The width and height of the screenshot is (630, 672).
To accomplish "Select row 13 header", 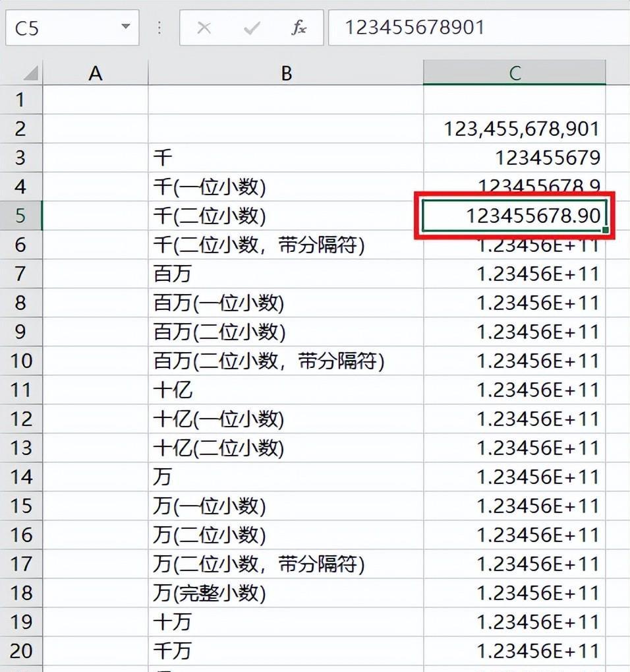I will pyautogui.click(x=20, y=448).
